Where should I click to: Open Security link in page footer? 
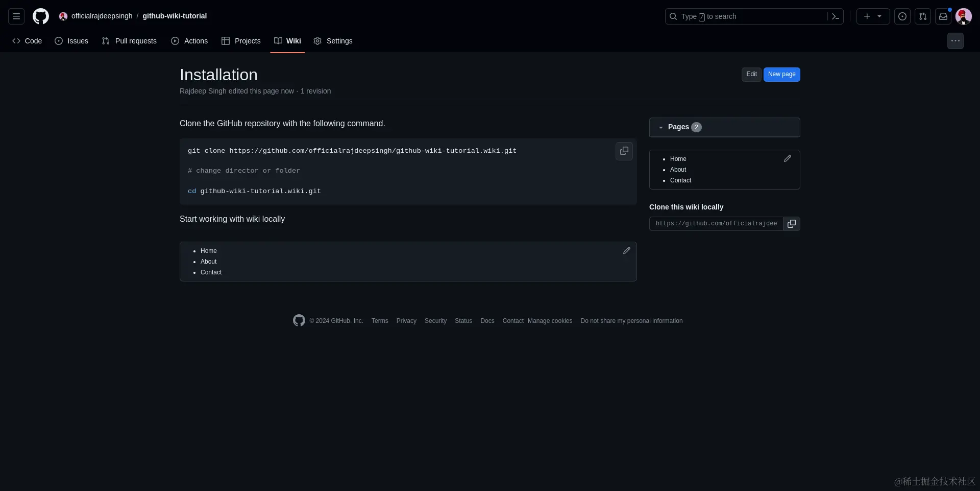click(435, 321)
